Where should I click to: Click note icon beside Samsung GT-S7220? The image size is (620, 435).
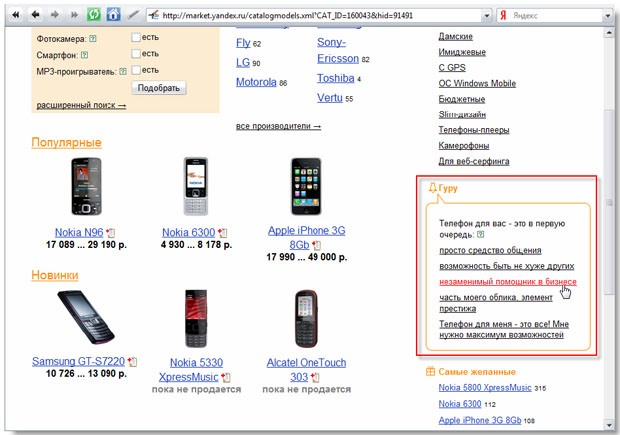coord(132,362)
